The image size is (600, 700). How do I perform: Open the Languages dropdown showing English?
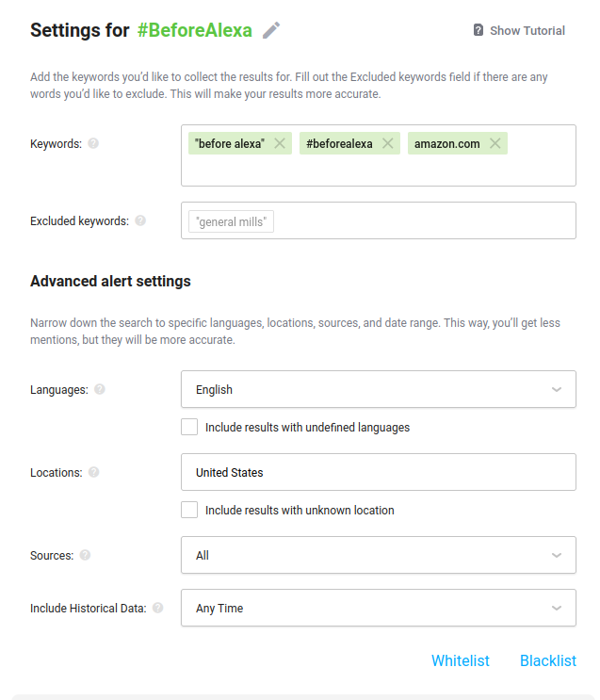[378, 389]
